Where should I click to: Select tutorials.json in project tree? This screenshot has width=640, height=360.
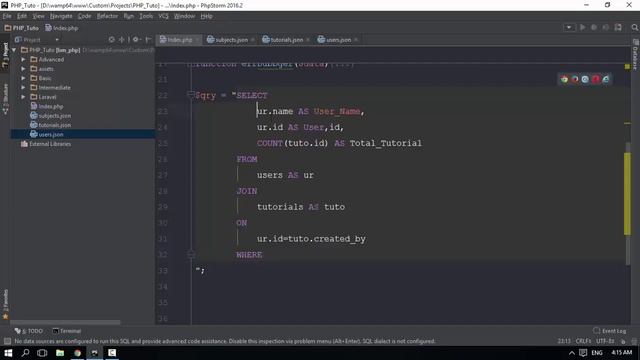55,125
